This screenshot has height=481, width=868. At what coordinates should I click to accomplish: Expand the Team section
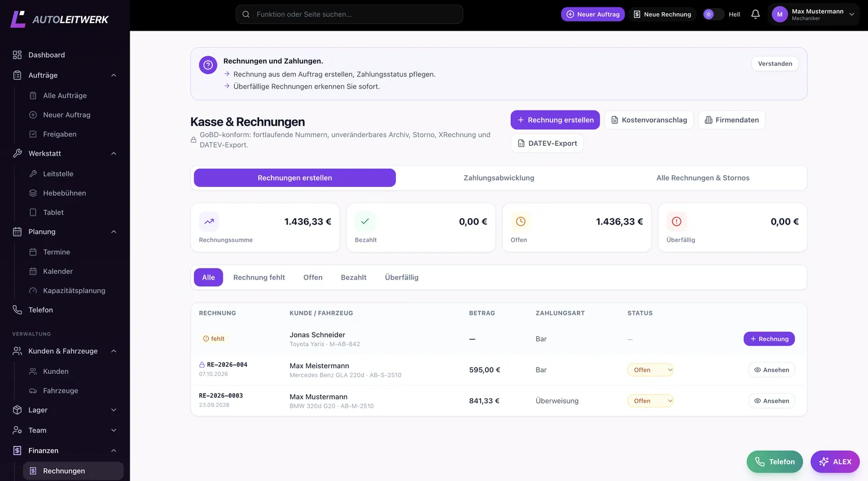113,430
